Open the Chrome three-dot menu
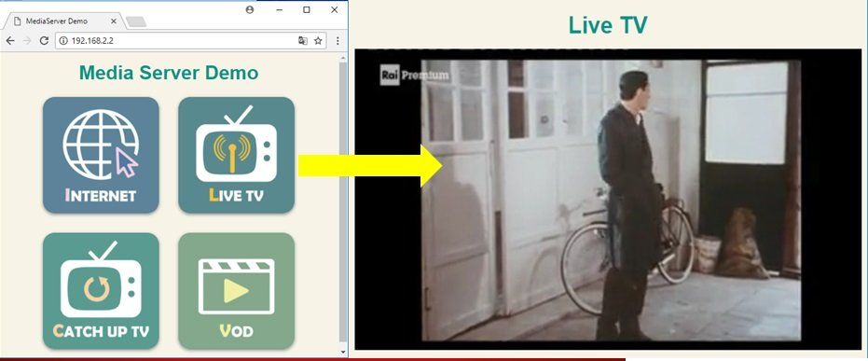The height and width of the screenshot is (361, 868). 338,40
